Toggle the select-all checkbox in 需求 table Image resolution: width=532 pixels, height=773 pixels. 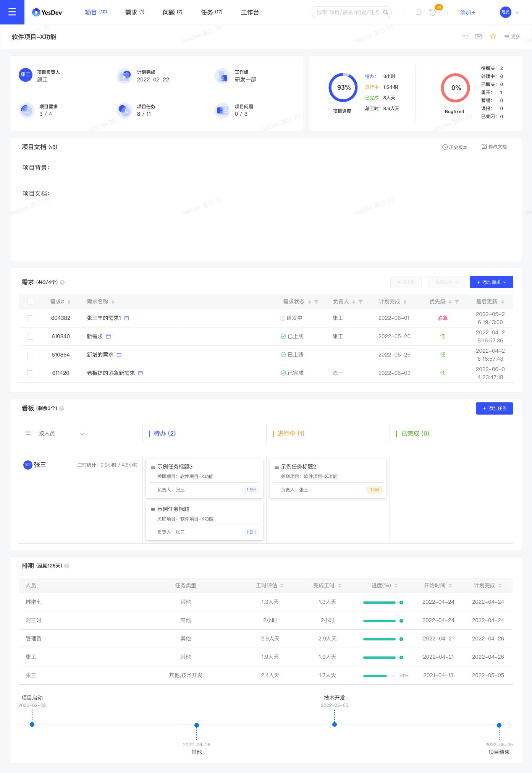tap(30, 302)
